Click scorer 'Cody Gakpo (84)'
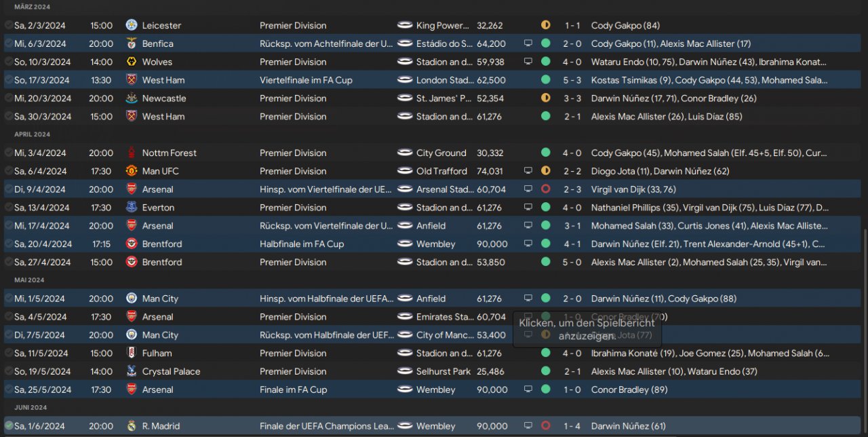Screen dimensions: 868x437 click(x=625, y=25)
